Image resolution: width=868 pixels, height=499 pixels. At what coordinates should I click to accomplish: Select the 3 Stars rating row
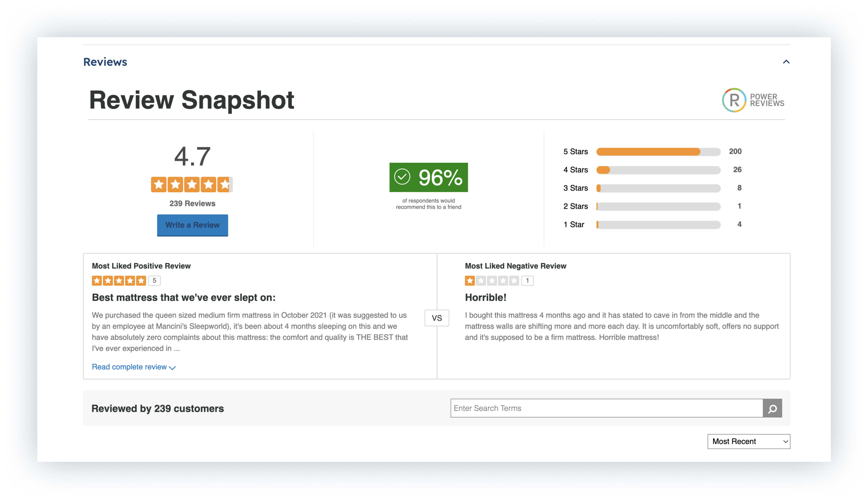(x=658, y=188)
